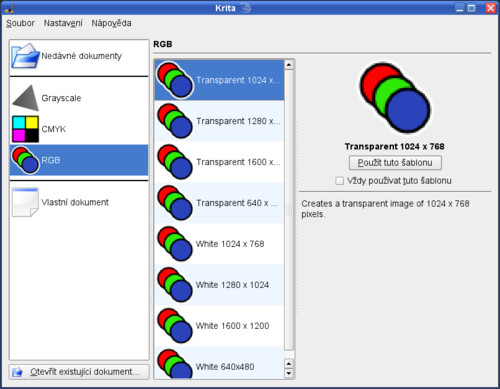The image size is (500, 389).
Task: Open the Soubor menu
Action: pyautogui.click(x=20, y=23)
